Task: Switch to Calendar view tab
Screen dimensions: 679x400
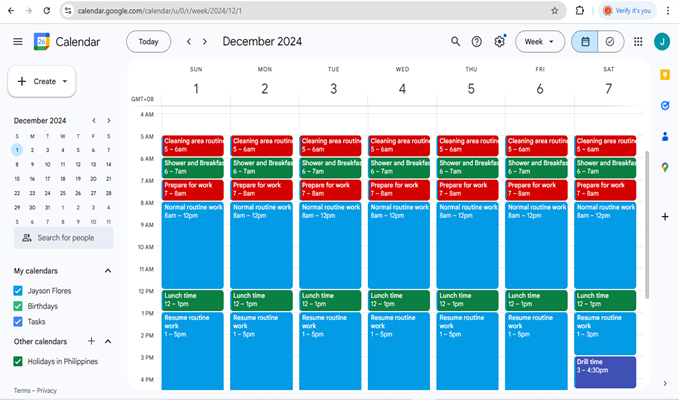Action: [x=585, y=41]
